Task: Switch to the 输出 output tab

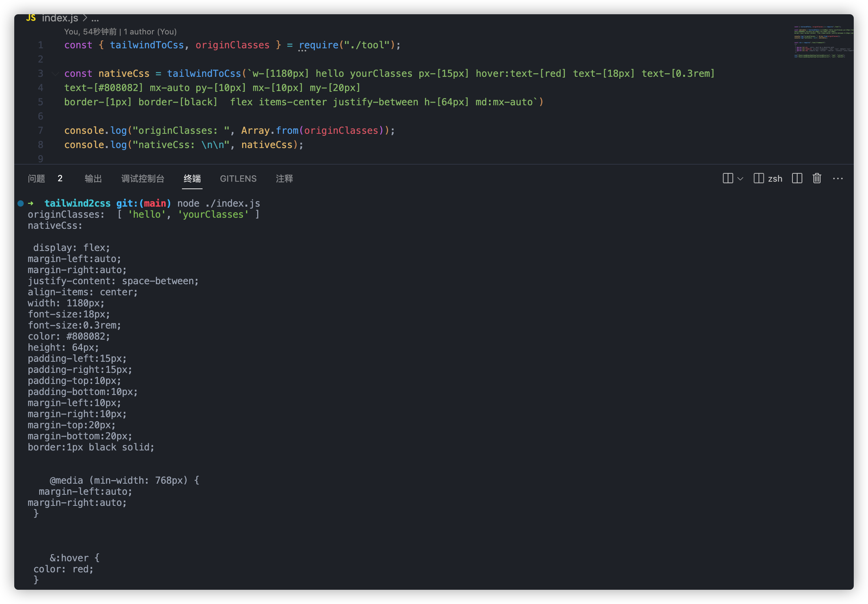Action: [93, 179]
